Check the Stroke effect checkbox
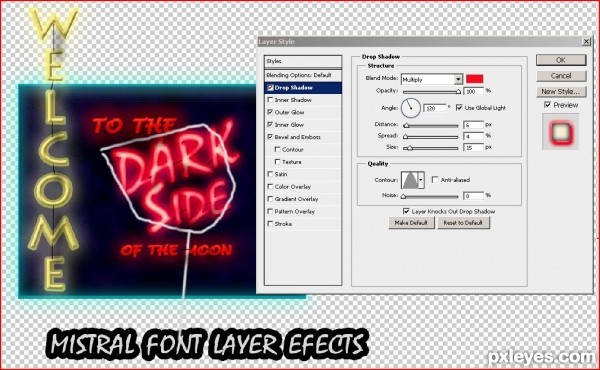 click(270, 223)
